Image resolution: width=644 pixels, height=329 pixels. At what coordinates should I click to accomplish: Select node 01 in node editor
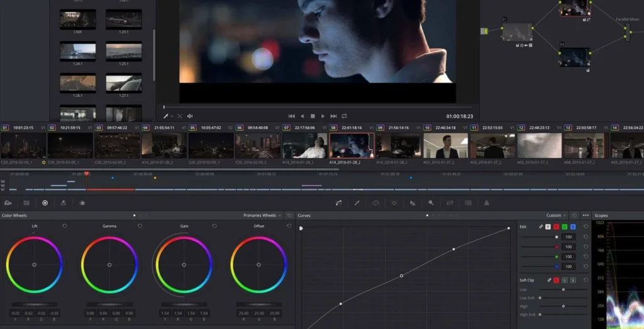[517, 33]
